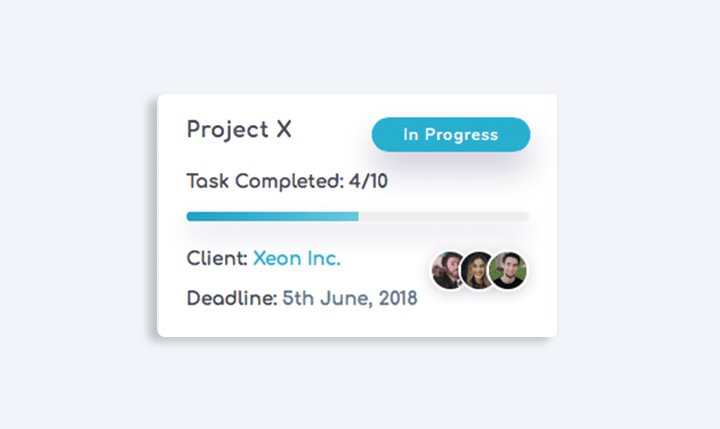
Task: Click the blue filled part of progress bar
Action: pyautogui.click(x=272, y=216)
